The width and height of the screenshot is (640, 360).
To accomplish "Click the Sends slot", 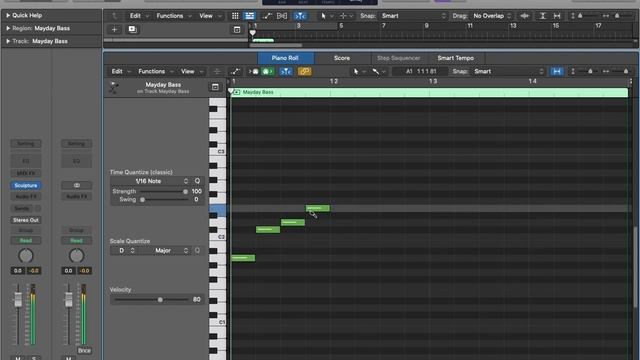I will [22, 209].
